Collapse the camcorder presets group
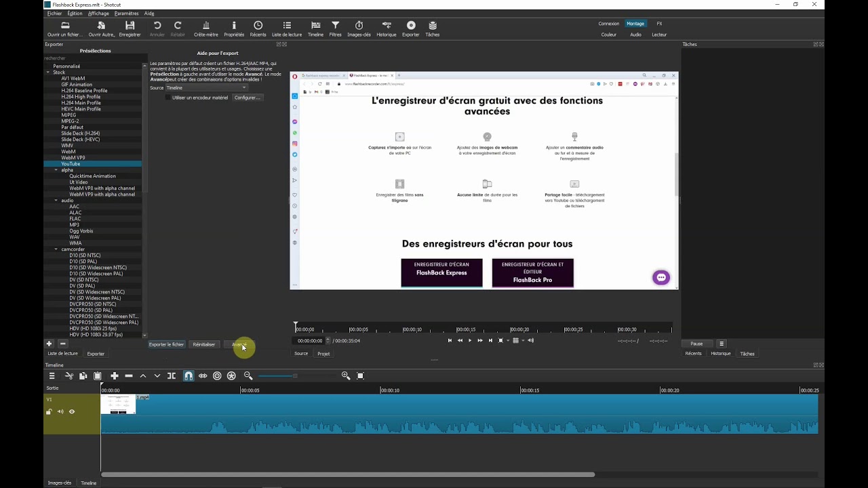This screenshot has height=488, width=868. coord(56,249)
